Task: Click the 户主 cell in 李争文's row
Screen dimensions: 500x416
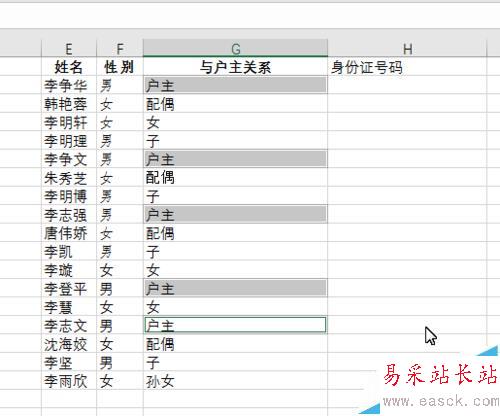Action: point(235,159)
